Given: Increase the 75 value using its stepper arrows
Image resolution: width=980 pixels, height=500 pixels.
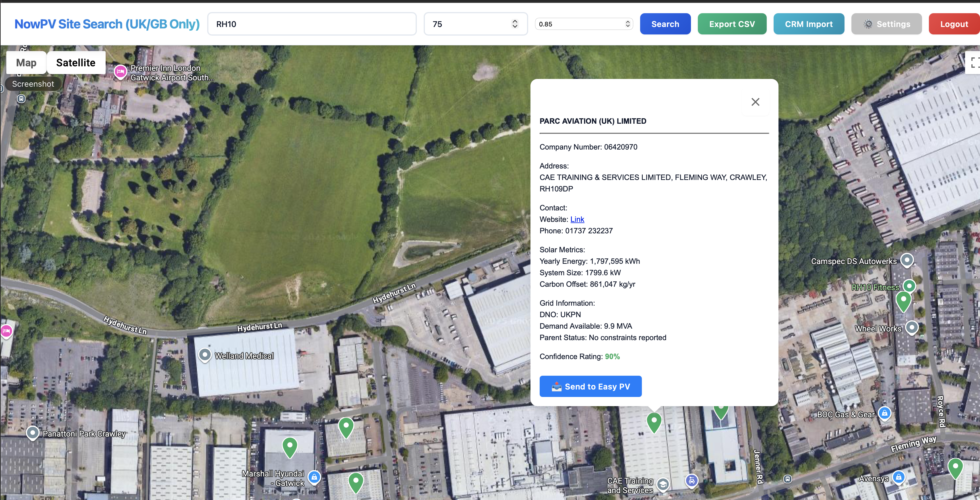Looking at the screenshot, I should [x=515, y=21].
